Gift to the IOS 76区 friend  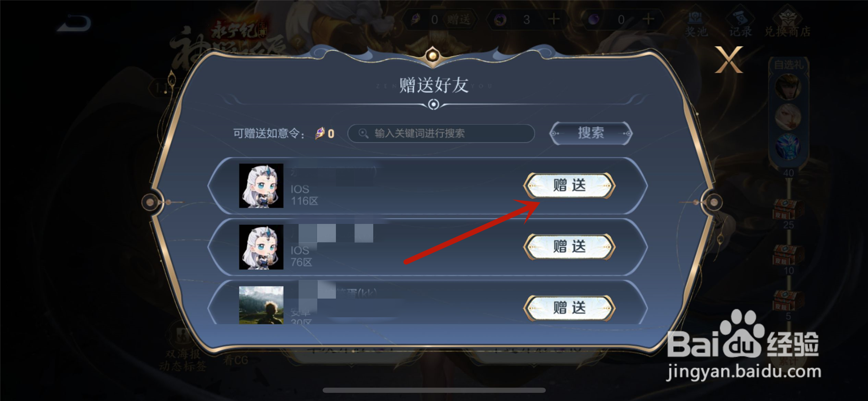[x=569, y=247]
